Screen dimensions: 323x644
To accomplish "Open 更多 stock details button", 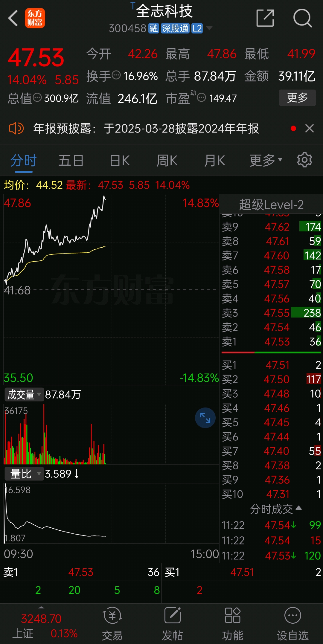I will [x=297, y=97].
